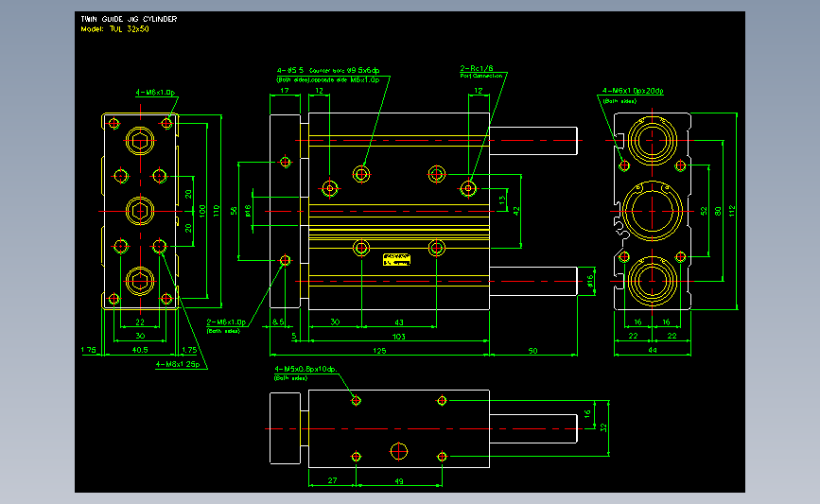Click the 'Port Connection' note text

481,77
